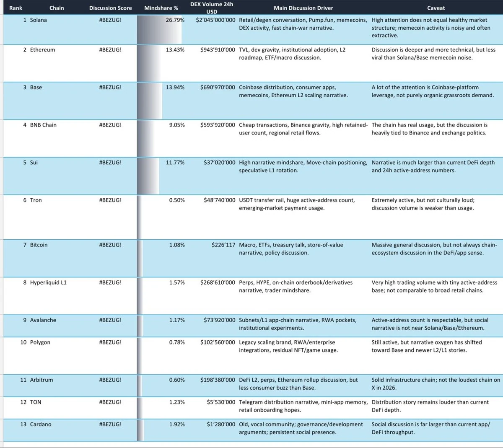Select the Rank column header

(x=16, y=8)
